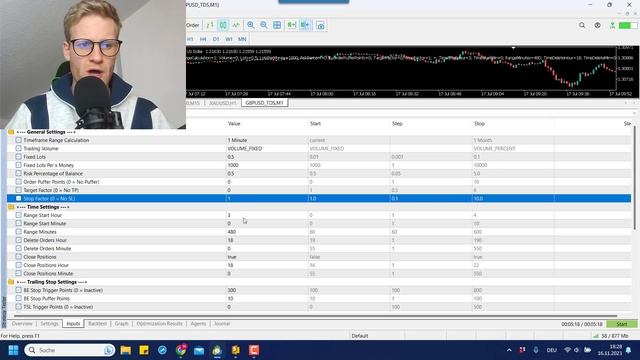640x360 pixels.
Task: Click the Wi-Fi icon in system tray
Action: pyautogui.click(x=567, y=350)
